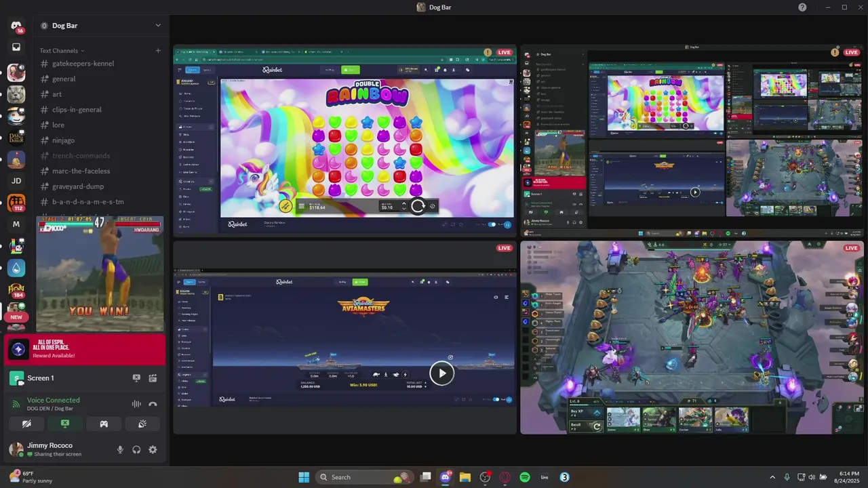Open Spotify from the taskbar
Viewport: 868px width, 488px height.
[x=524, y=477]
